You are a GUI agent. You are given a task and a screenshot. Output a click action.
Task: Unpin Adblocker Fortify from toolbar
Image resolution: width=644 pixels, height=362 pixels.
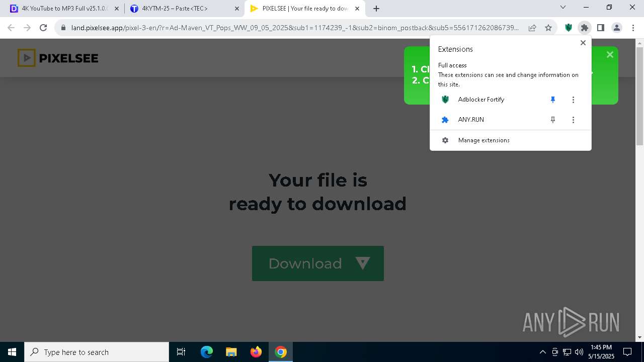point(553,100)
